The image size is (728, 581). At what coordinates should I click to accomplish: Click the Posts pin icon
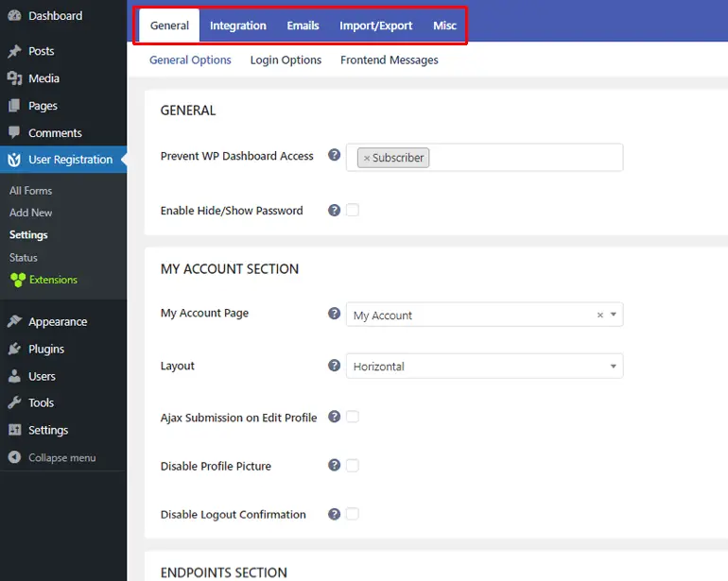[x=14, y=51]
